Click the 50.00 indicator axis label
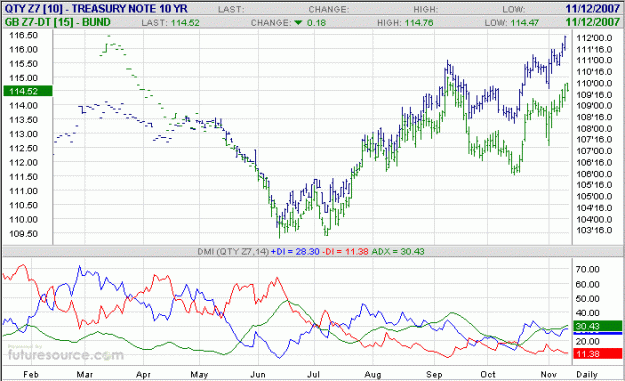The height and width of the screenshot is (381, 625). [588, 299]
